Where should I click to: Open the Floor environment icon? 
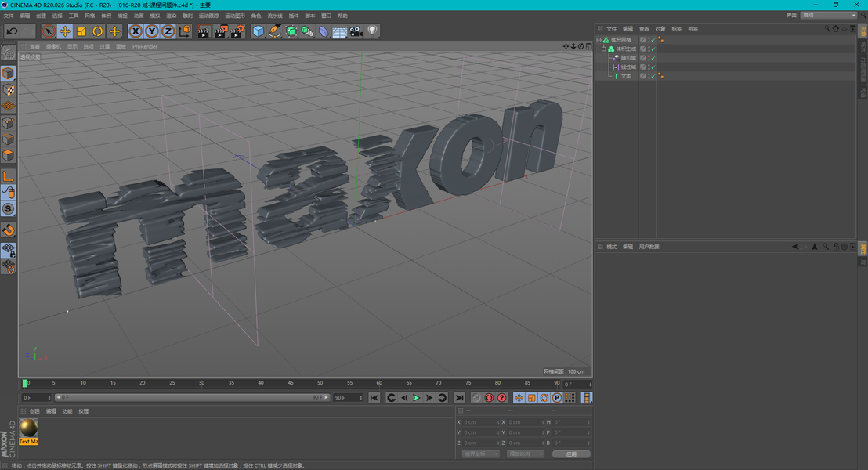pyautogui.click(x=340, y=31)
